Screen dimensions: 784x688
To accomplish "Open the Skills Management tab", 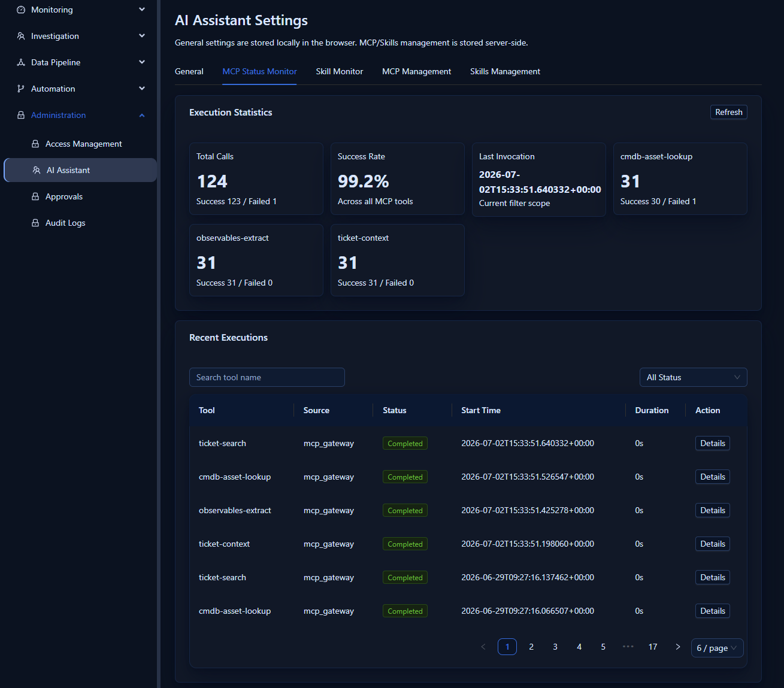I will 505,71.
